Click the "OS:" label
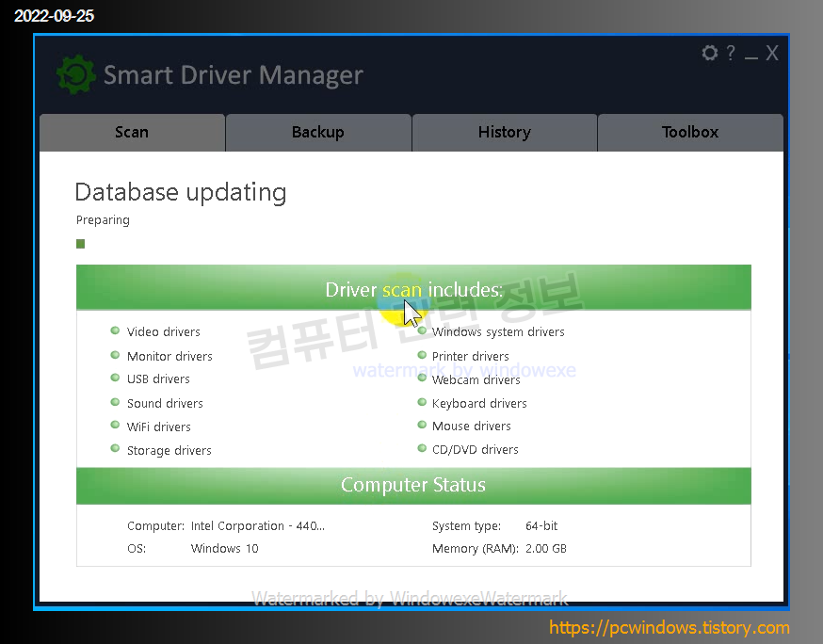 coord(137,549)
